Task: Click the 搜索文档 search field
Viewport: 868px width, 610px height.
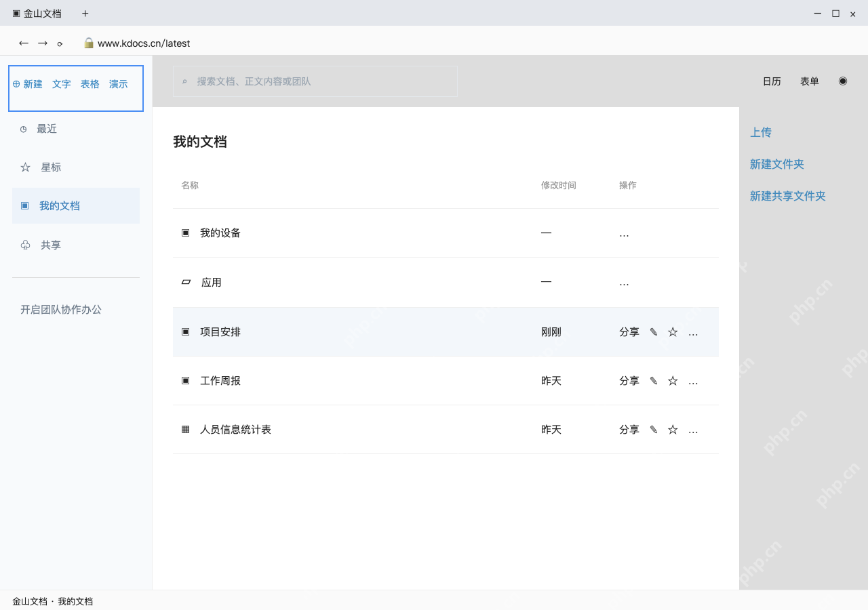Action: point(315,81)
